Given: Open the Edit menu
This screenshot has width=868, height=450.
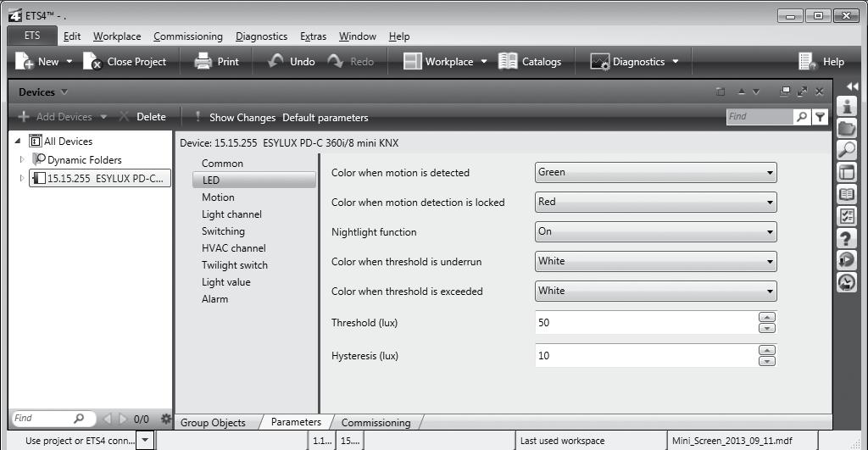Looking at the screenshot, I should click(72, 36).
